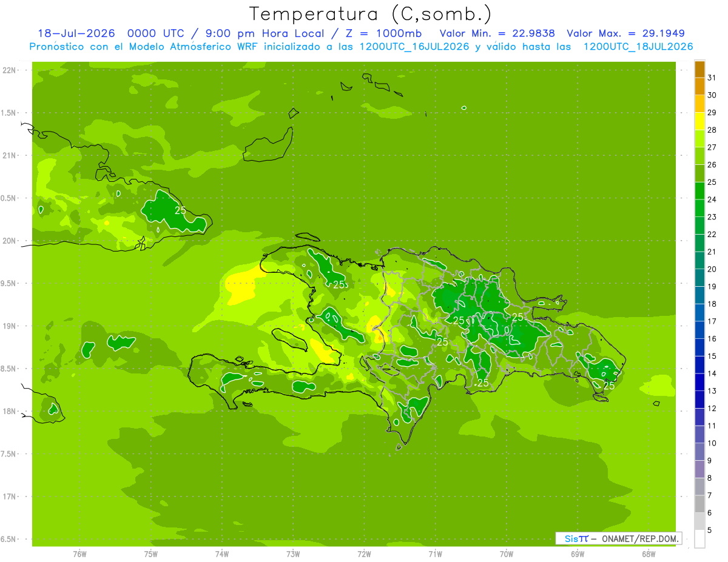
Task: Click the '20' color bar scale label
Action: (712, 269)
